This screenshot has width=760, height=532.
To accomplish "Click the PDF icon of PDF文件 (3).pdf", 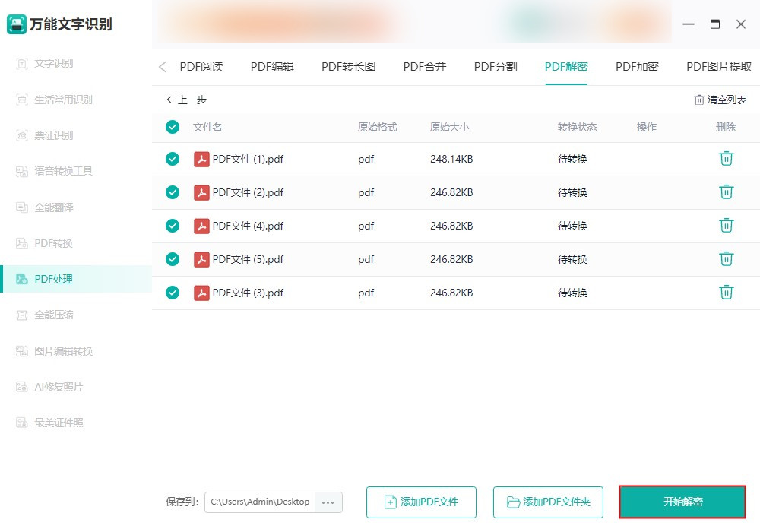I will [201, 293].
